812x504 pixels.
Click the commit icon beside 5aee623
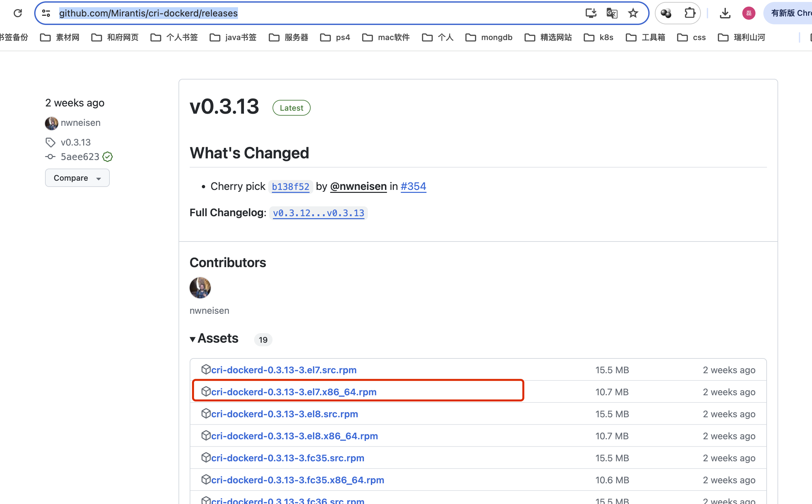click(x=50, y=157)
